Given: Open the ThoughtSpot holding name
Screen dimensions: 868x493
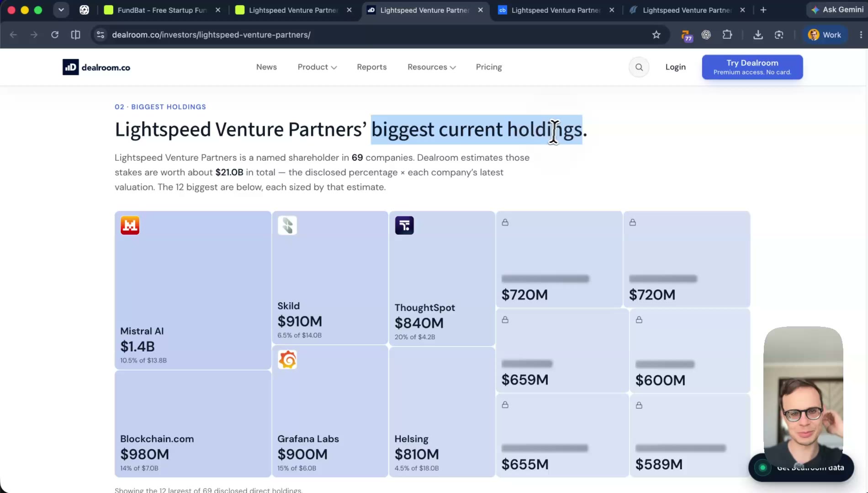Looking at the screenshot, I should (x=425, y=308).
